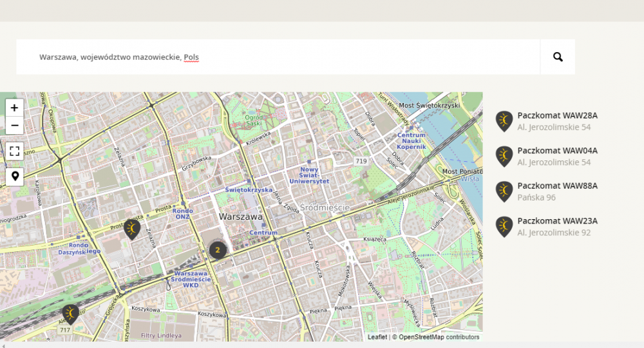Click the Warszawa Śródmieście WKD station label

[191, 280]
